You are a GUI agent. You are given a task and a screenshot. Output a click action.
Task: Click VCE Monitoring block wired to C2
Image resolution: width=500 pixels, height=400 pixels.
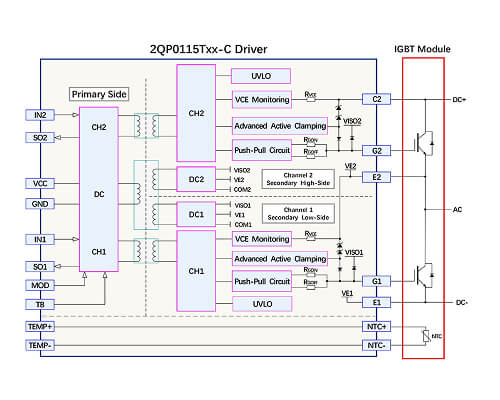click(262, 99)
